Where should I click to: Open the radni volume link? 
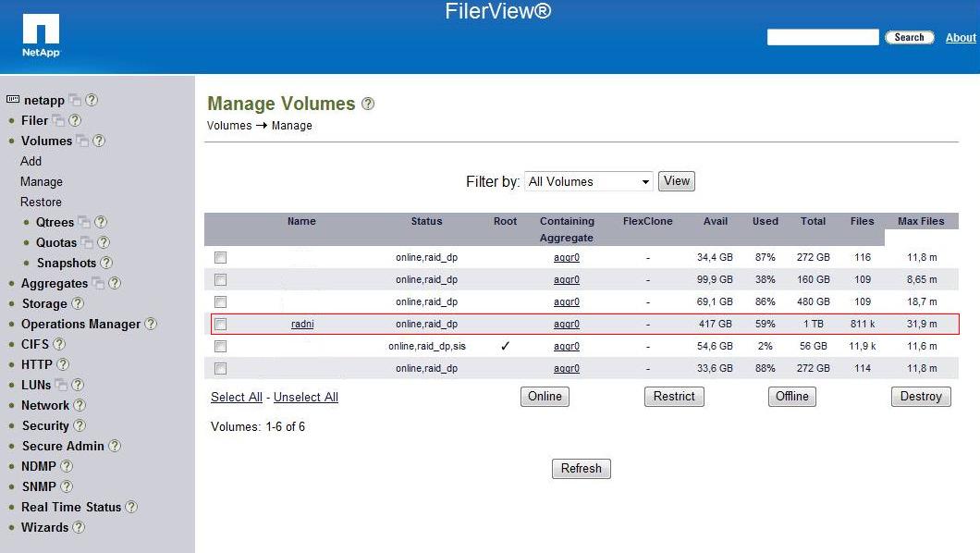point(302,325)
